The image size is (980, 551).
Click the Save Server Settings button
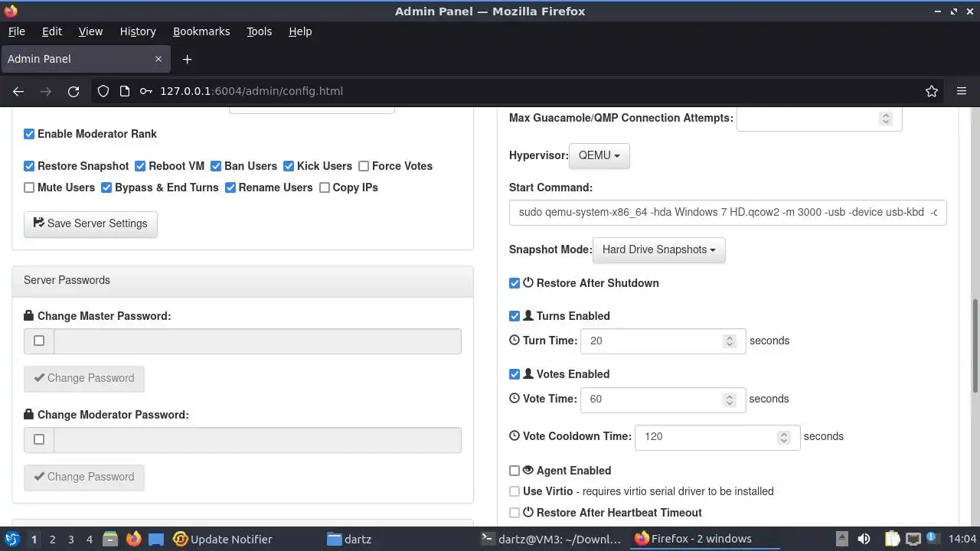90,223
